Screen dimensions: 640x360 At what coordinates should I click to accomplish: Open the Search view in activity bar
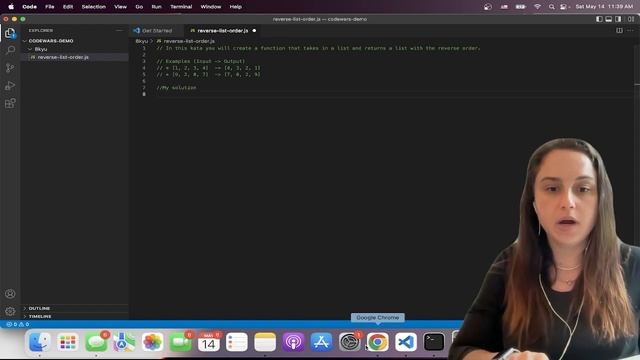coord(10,50)
